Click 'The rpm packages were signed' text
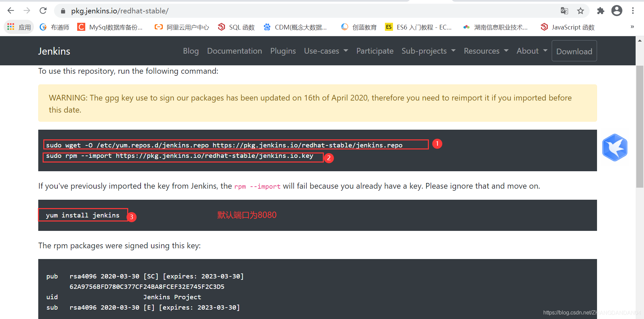The width and height of the screenshot is (644, 319). click(119, 246)
